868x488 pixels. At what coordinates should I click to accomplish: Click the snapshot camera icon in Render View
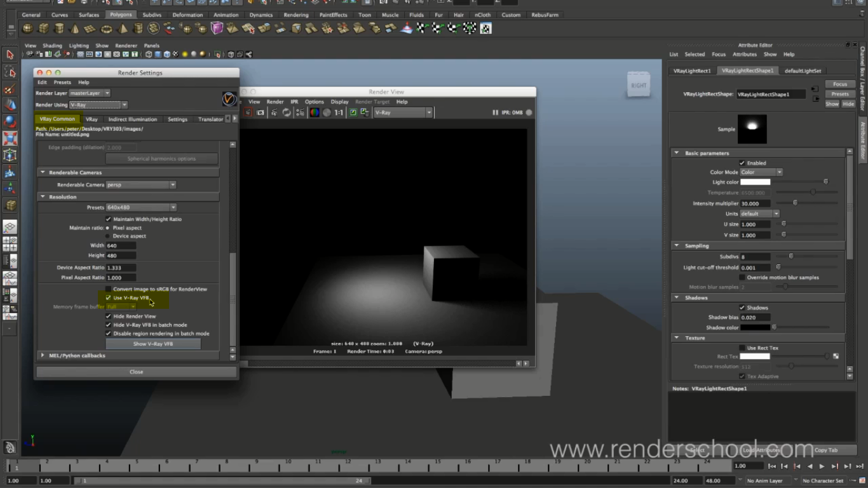[x=261, y=112]
